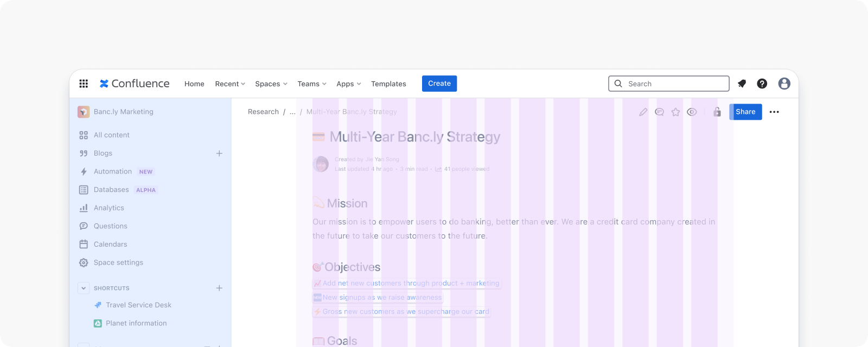Open Templates from the navigation bar
868x347 pixels.
coord(388,84)
